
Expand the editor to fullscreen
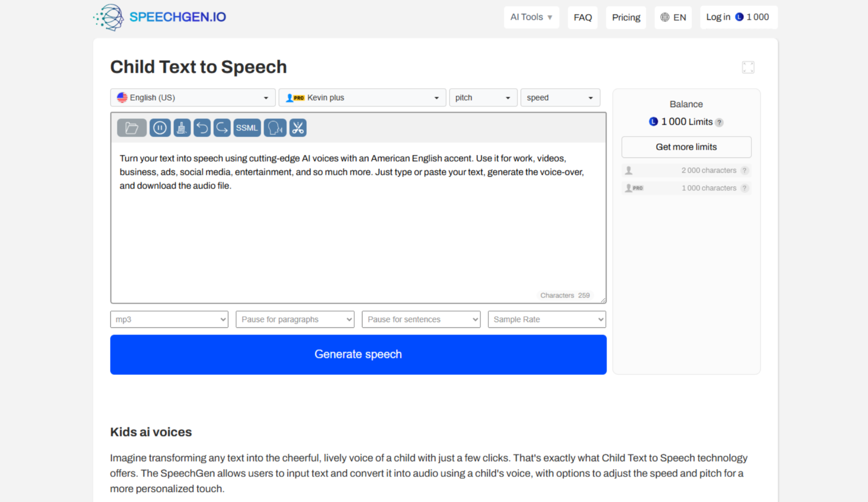tap(748, 67)
